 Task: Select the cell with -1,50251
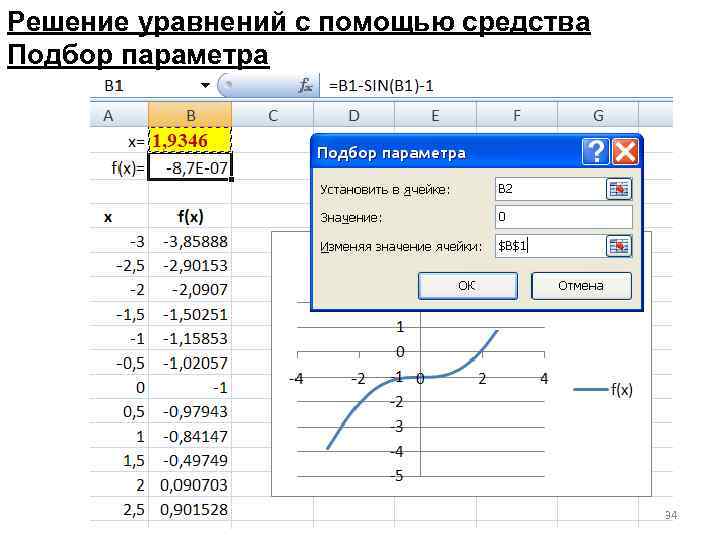[x=190, y=314]
